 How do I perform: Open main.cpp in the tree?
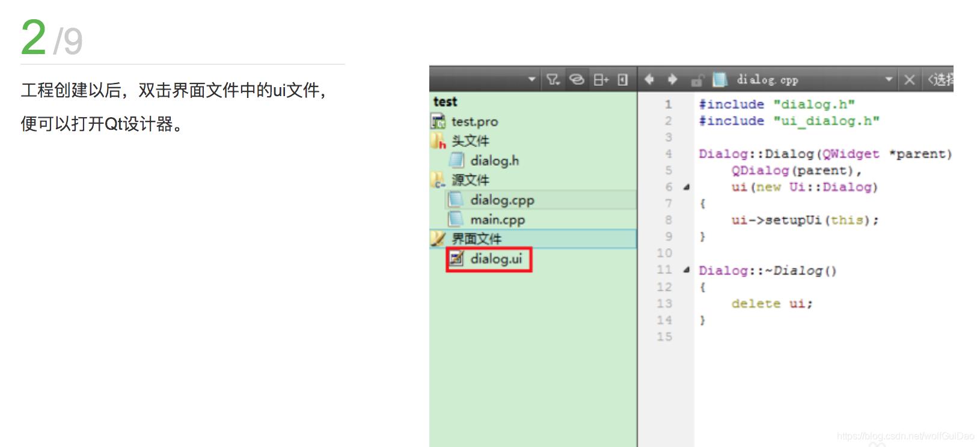pyautogui.click(x=497, y=219)
